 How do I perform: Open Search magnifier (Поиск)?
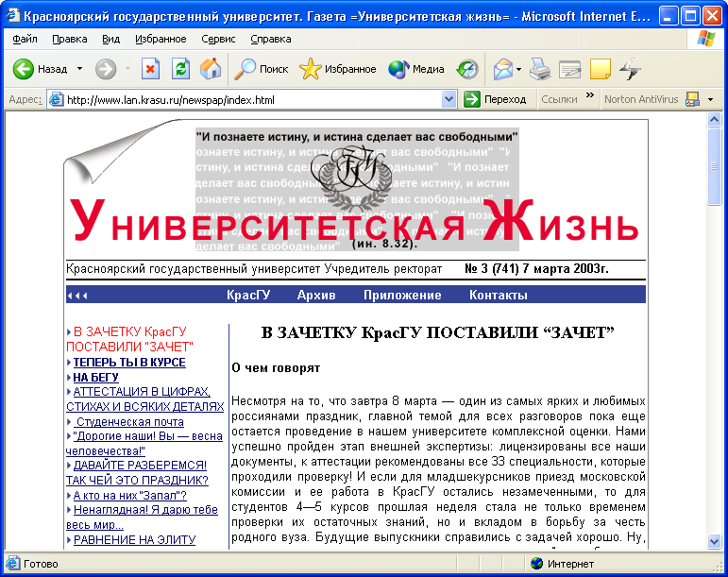[262, 69]
